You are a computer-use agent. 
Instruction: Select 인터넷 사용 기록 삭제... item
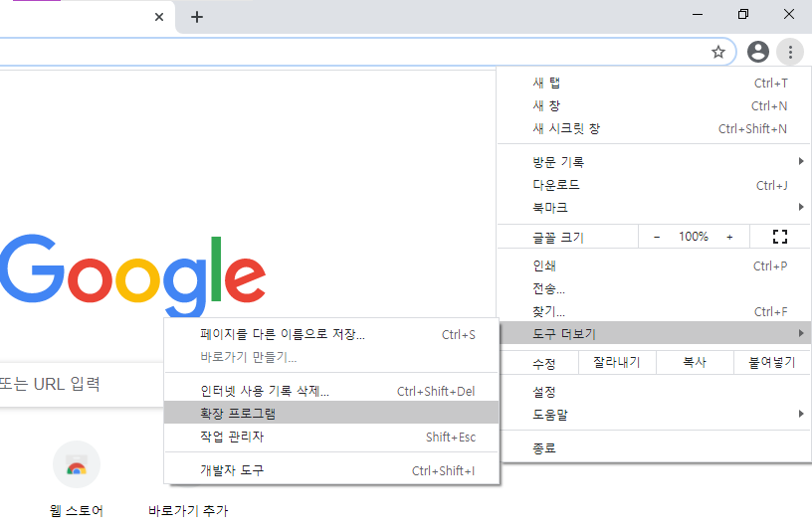[x=331, y=391]
